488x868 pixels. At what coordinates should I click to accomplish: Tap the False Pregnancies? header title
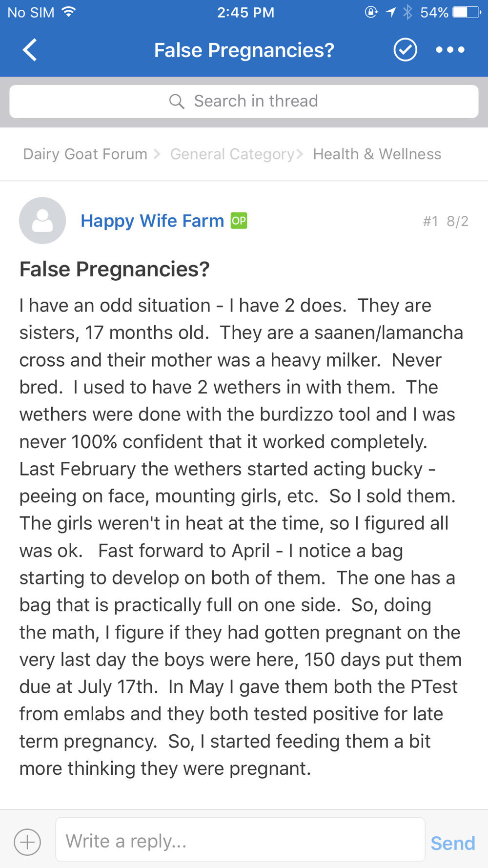click(244, 50)
